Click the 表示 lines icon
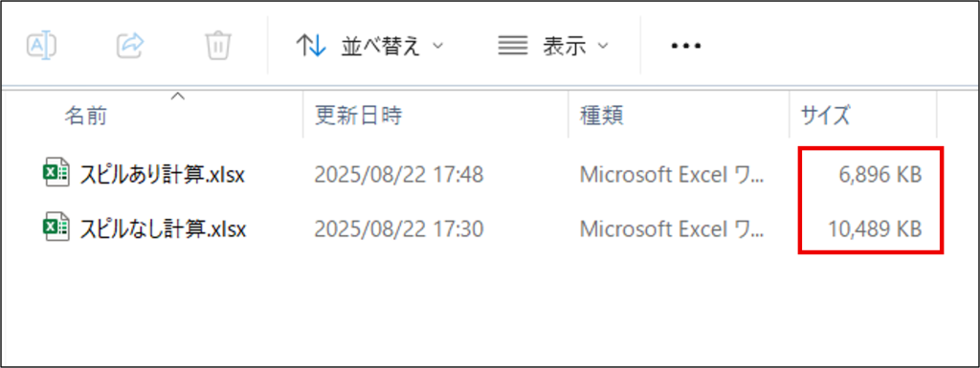 coord(512,46)
